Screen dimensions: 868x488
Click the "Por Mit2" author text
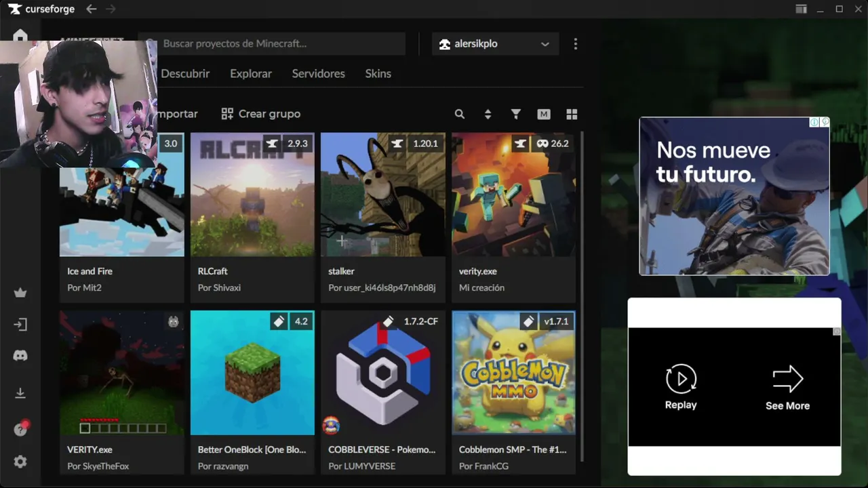pyautogui.click(x=84, y=288)
